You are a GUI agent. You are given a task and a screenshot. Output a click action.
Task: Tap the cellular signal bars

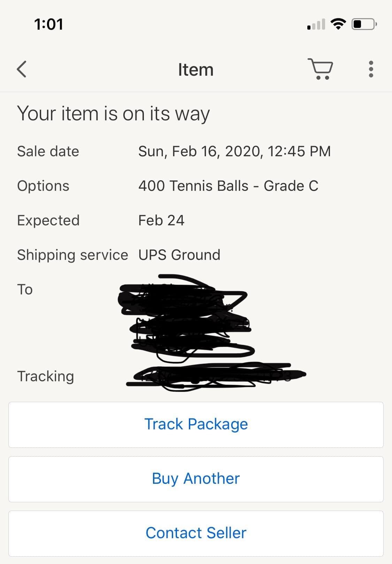tap(316, 24)
